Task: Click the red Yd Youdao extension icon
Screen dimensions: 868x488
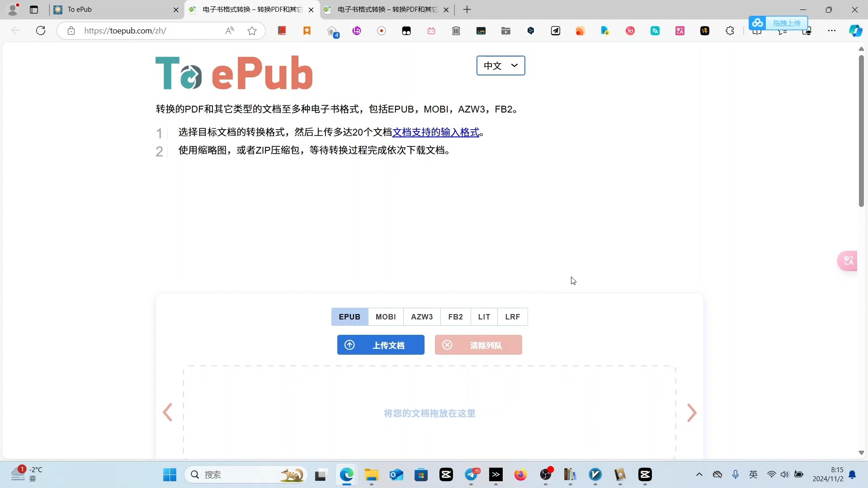Action: tap(630, 30)
